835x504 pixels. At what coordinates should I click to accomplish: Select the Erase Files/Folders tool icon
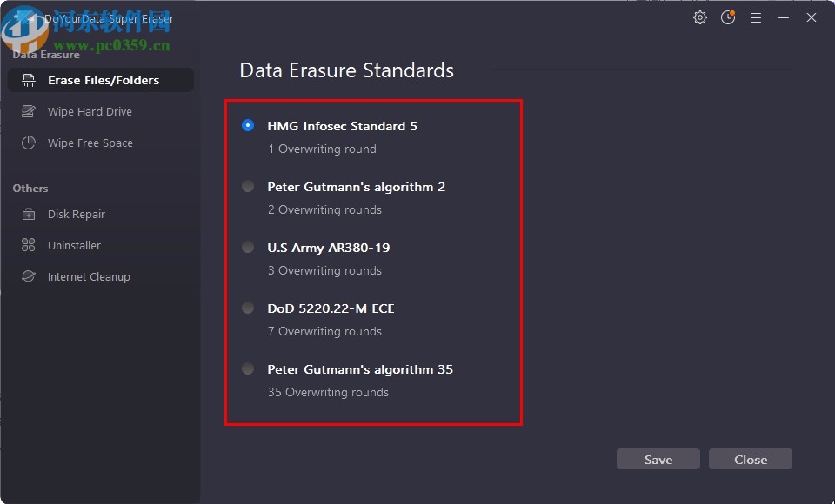coord(28,80)
